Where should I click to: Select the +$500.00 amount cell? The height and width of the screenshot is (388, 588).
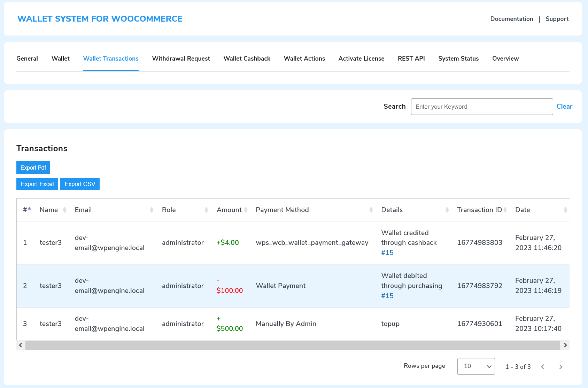click(x=230, y=324)
